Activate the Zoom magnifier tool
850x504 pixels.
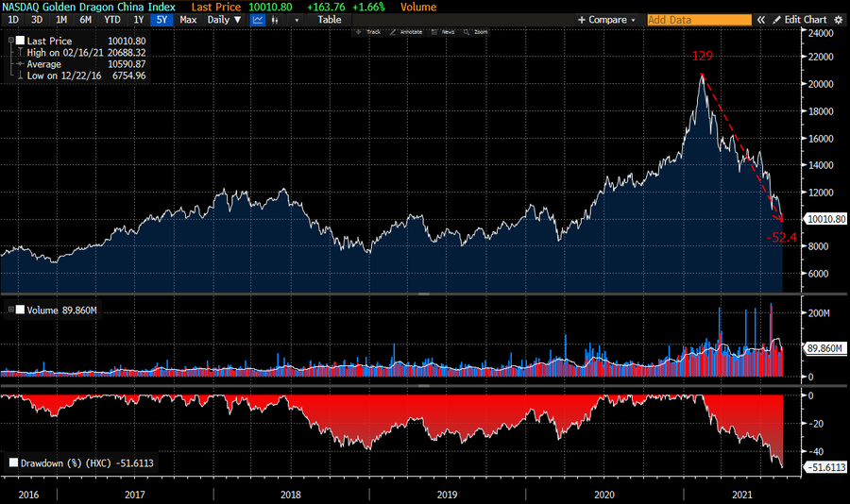point(475,32)
